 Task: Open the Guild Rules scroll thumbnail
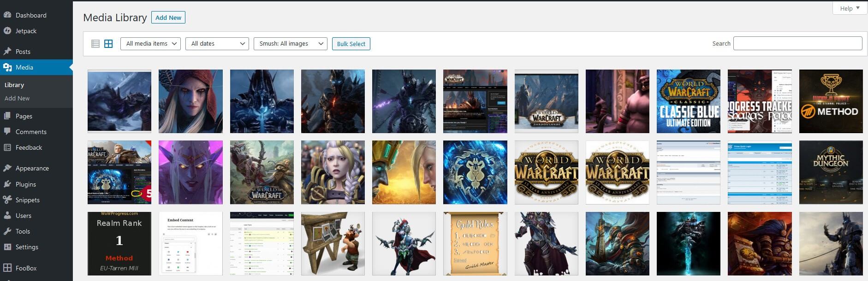click(475, 244)
